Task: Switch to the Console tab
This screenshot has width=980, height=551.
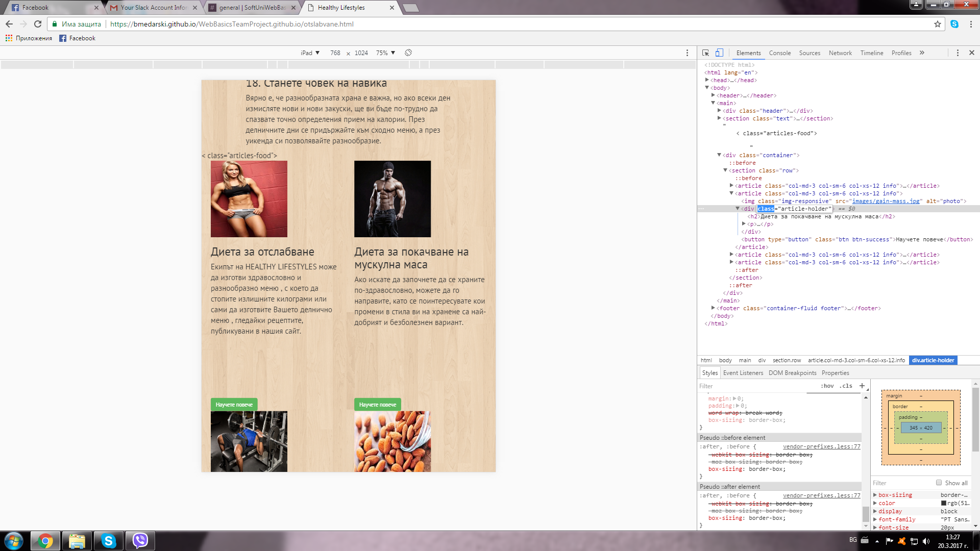Action: (x=779, y=53)
